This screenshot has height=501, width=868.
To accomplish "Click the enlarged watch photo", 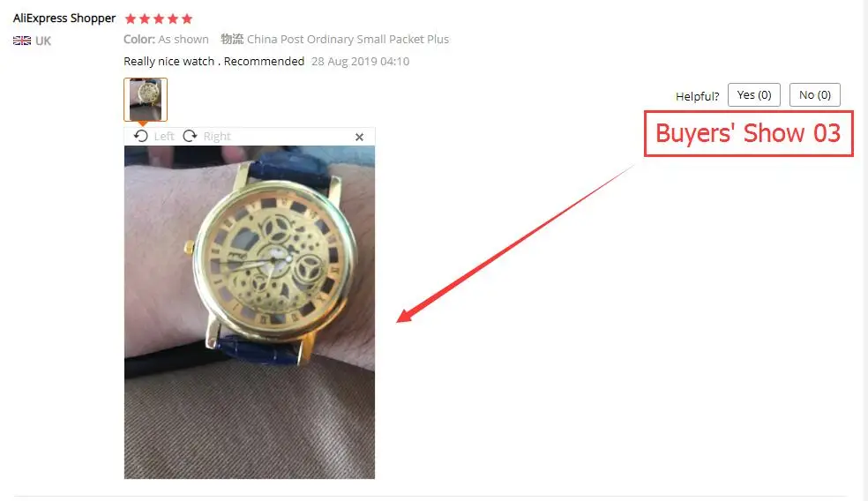I will click(249, 312).
